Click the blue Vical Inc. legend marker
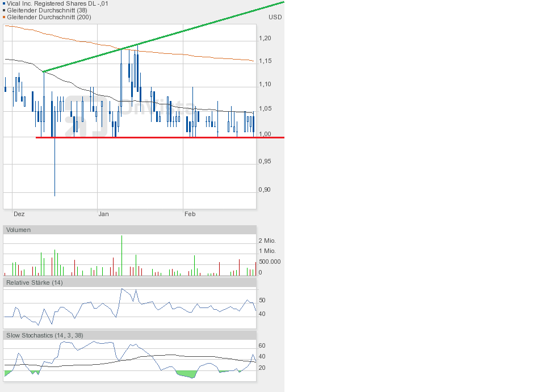 pyautogui.click(x=4, y=4)
